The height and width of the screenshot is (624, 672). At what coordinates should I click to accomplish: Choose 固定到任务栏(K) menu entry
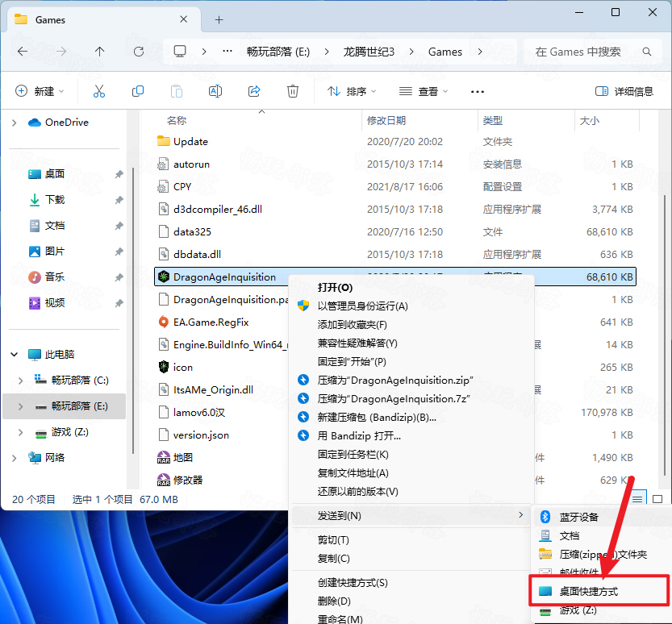tap(353, 455)
